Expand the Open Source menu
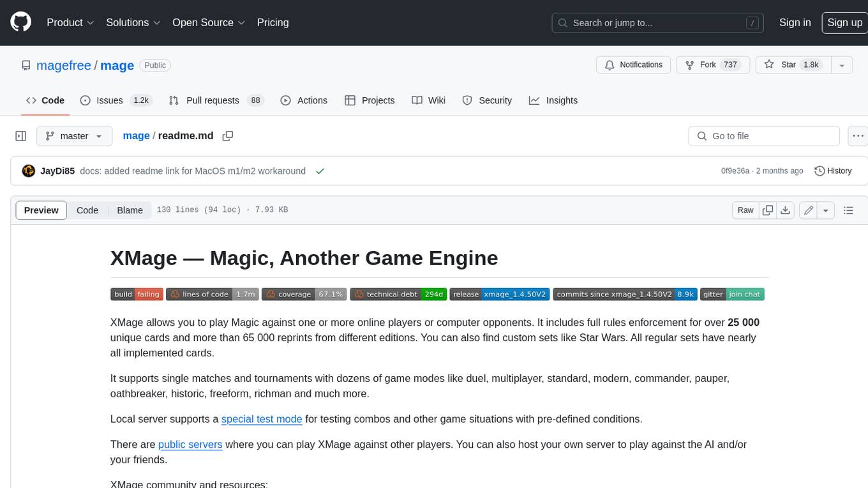The height and width of the screenshot is (488, 868). (209, 22)
